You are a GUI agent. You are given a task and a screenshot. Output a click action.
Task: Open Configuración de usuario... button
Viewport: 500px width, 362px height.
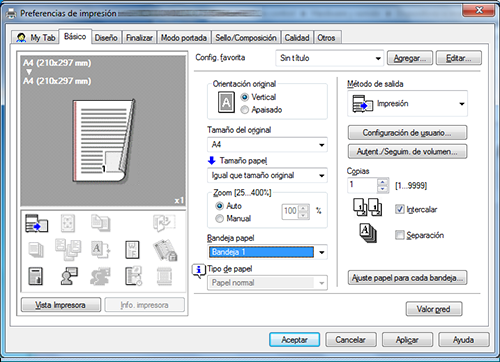pyautogui.click(x=407, y=133)
